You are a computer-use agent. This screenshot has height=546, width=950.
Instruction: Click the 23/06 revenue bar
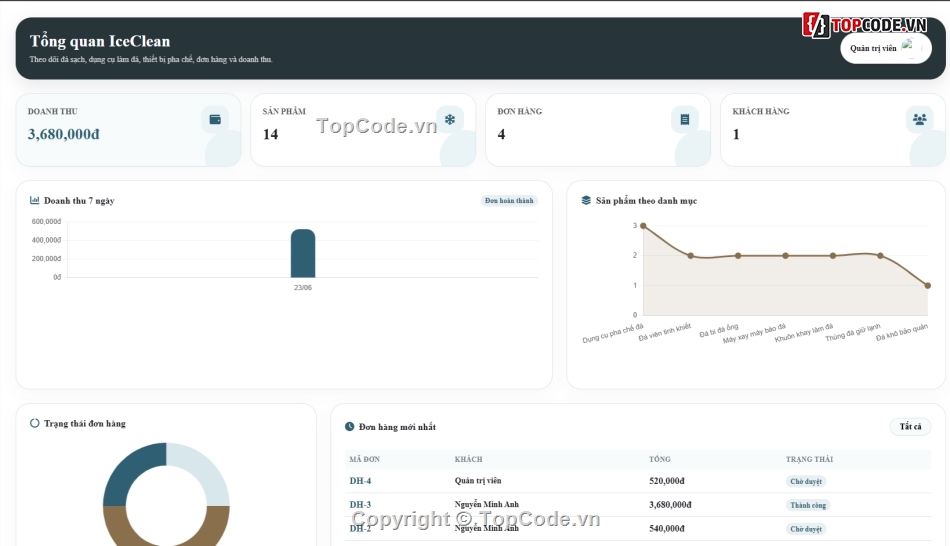coord(303,253)
